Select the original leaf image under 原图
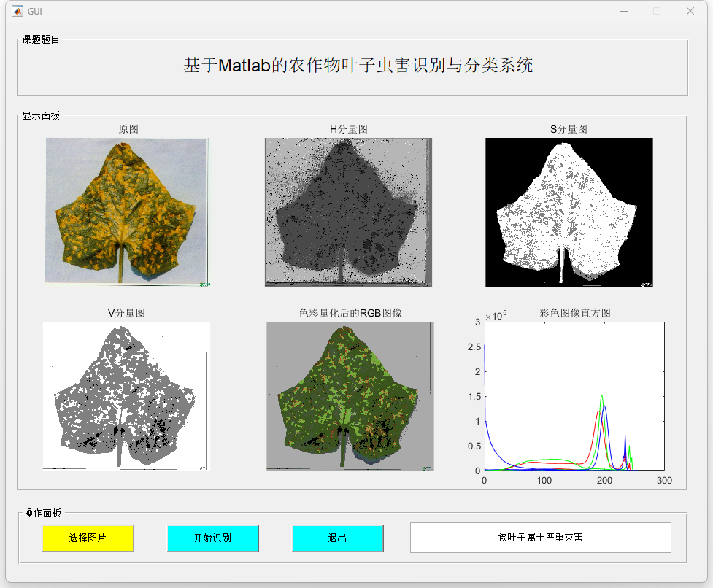The width and height of the screenshot is (713, 588). pos(127,212)
